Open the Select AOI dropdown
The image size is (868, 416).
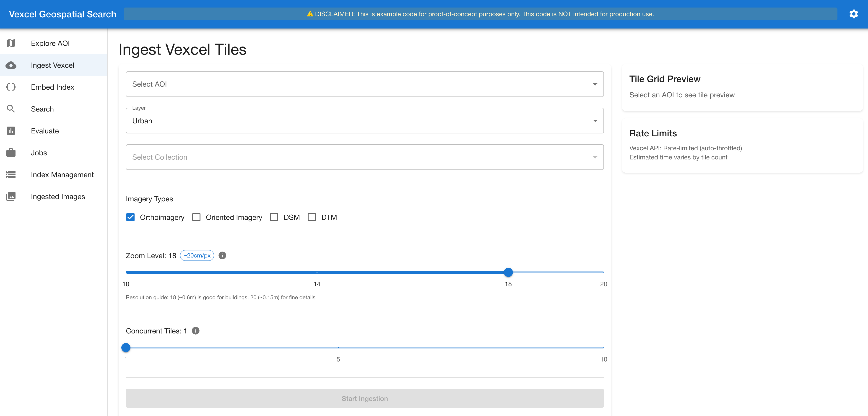(365, 84)
